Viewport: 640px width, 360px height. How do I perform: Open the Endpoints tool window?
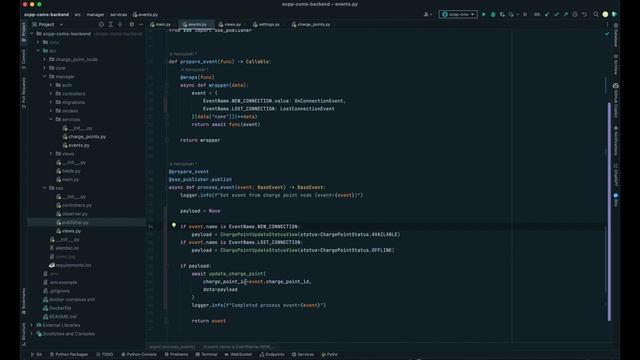point(272,354)
